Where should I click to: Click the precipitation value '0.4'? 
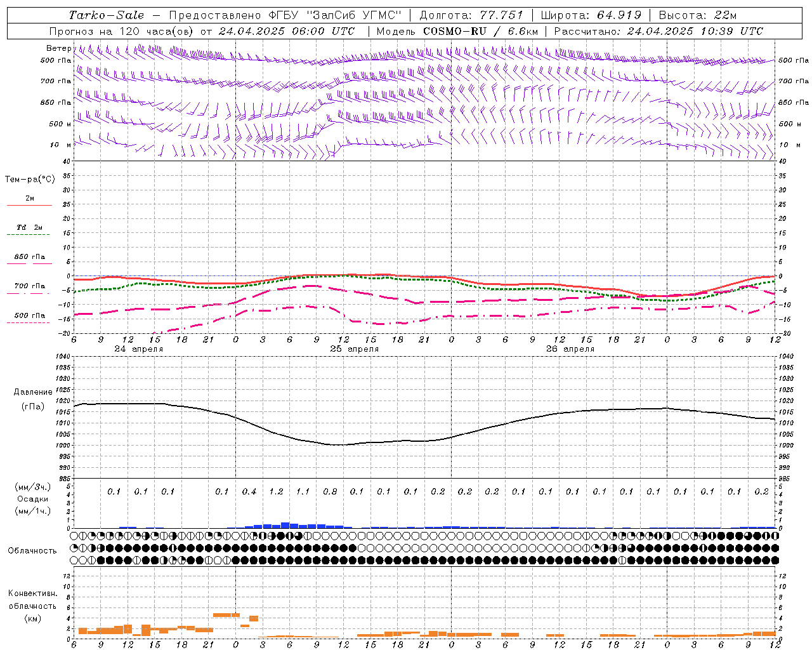pyautogui.click(x=249, y=491)
